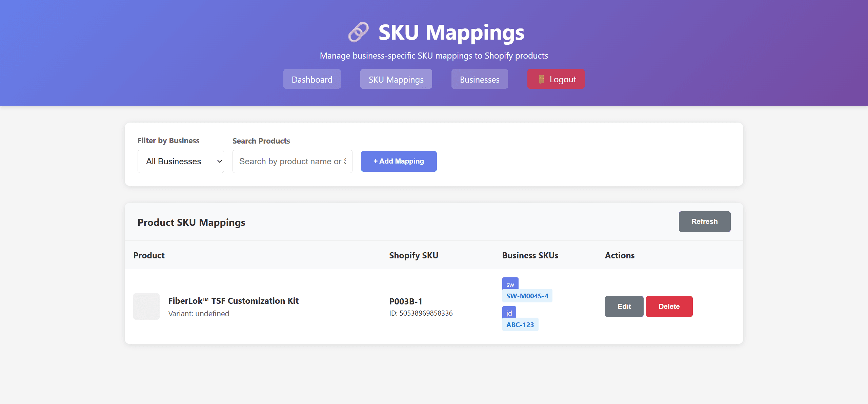The image size is (868, 404).
Task: Click the FiberLok product thumbnail placeholder
Action: [146, 306]
